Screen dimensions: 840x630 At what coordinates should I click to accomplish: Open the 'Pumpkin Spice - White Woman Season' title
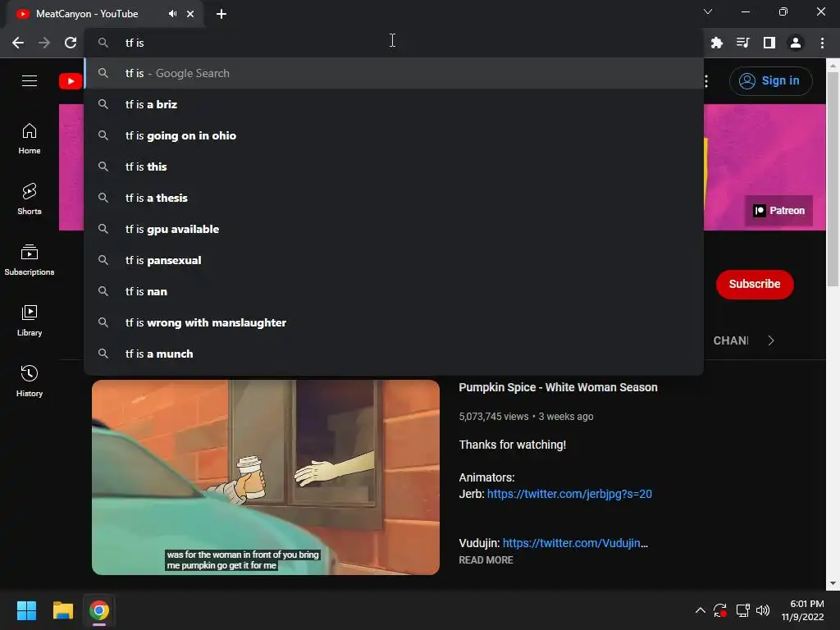point(558,387)
